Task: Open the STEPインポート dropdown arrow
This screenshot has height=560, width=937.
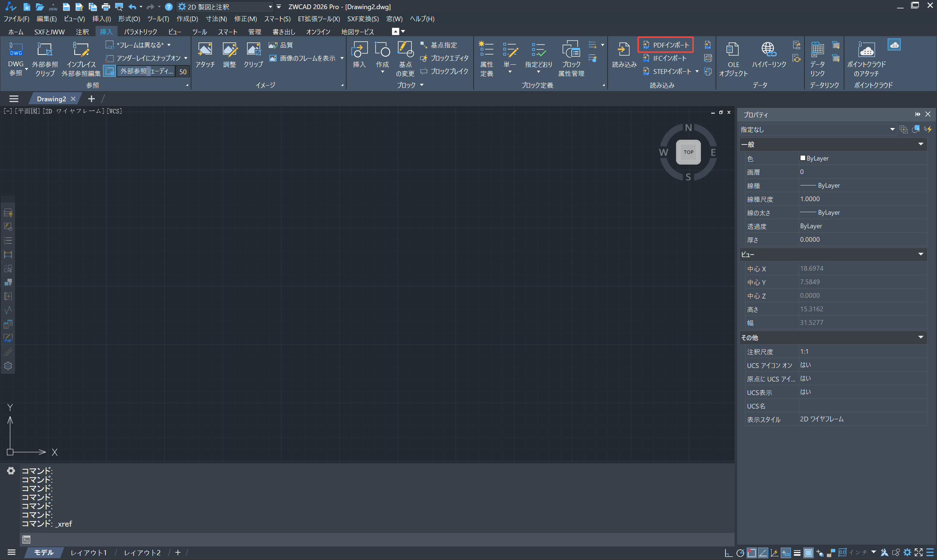Action: pyautogui.click(x=697, y=71)
